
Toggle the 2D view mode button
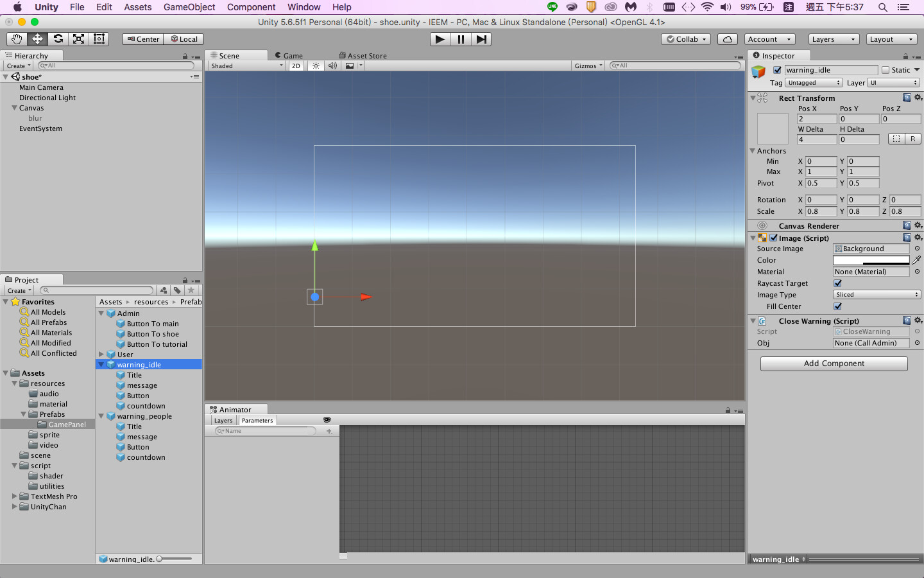[296, 66]
